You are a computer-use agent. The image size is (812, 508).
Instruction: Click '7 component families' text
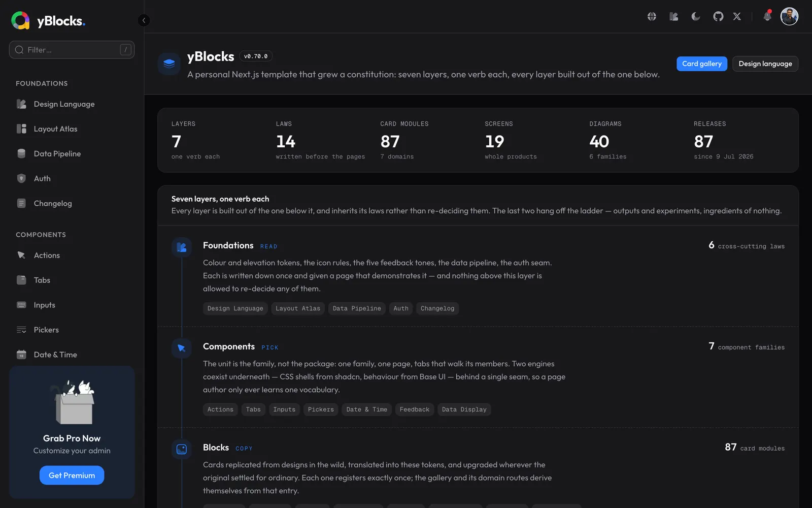tap(747, 346)
